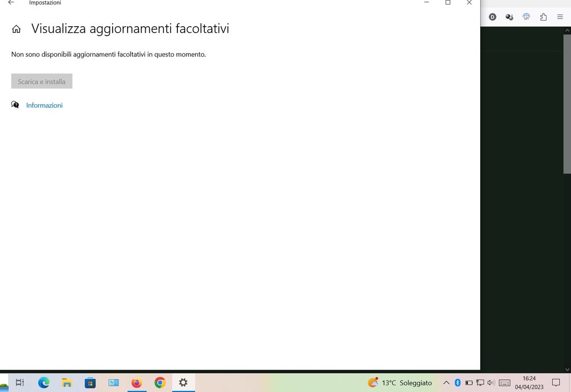Go back with the Settings back arrow
The height and width of the screenshot is (392, 571).
(11, 3)
